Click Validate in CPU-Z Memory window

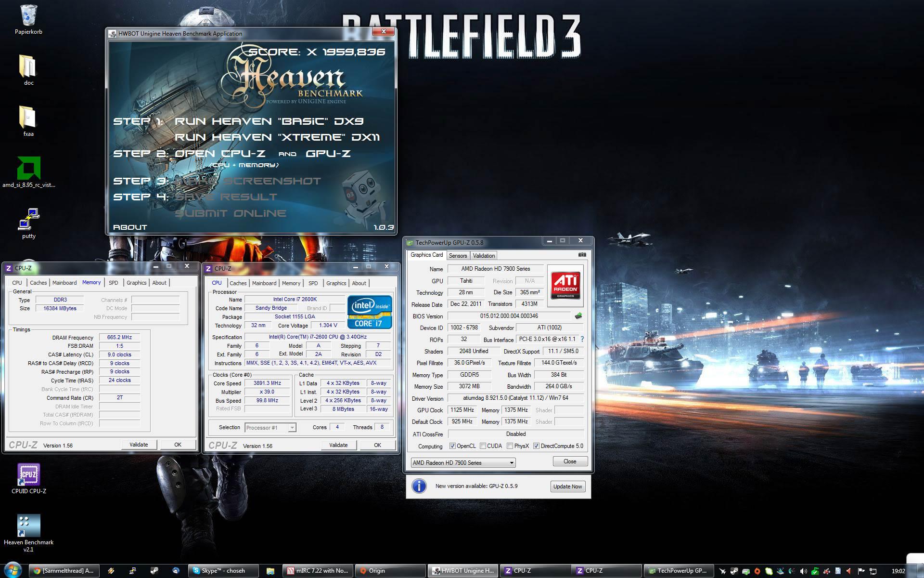click(139, 445)
